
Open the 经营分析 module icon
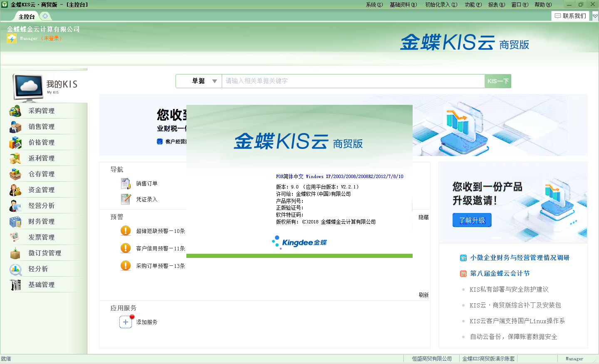(x=15, y=206)
